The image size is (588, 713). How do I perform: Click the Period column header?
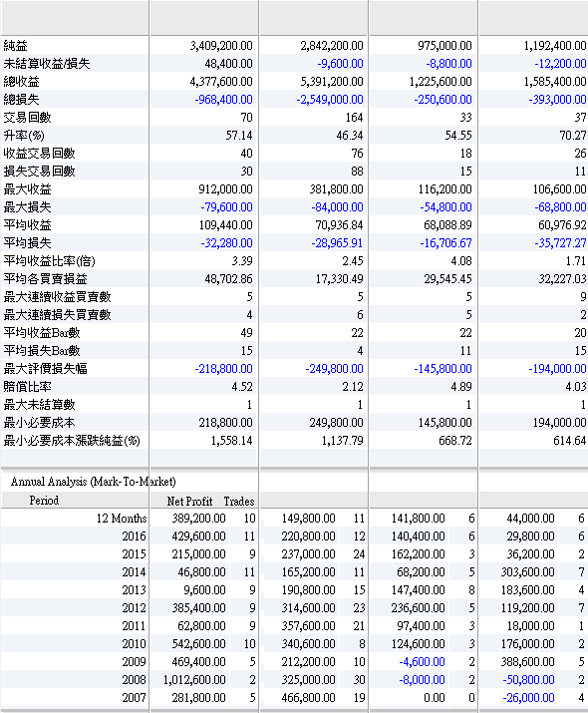point(44,501)
